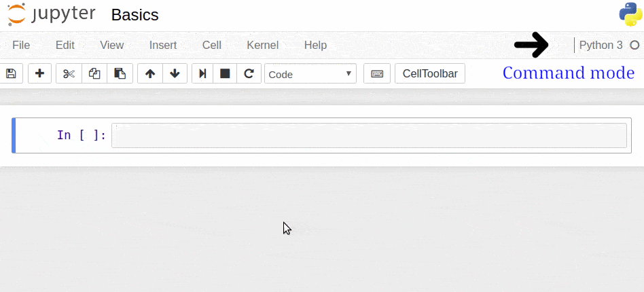Click the Basics notebook title to rename

click(135, 14)
